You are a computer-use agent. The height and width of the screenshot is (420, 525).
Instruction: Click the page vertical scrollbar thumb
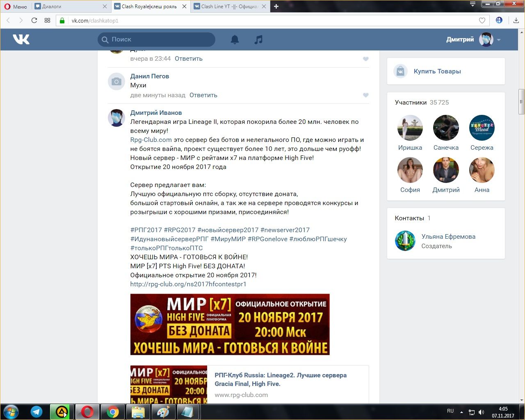coord(521,102)
